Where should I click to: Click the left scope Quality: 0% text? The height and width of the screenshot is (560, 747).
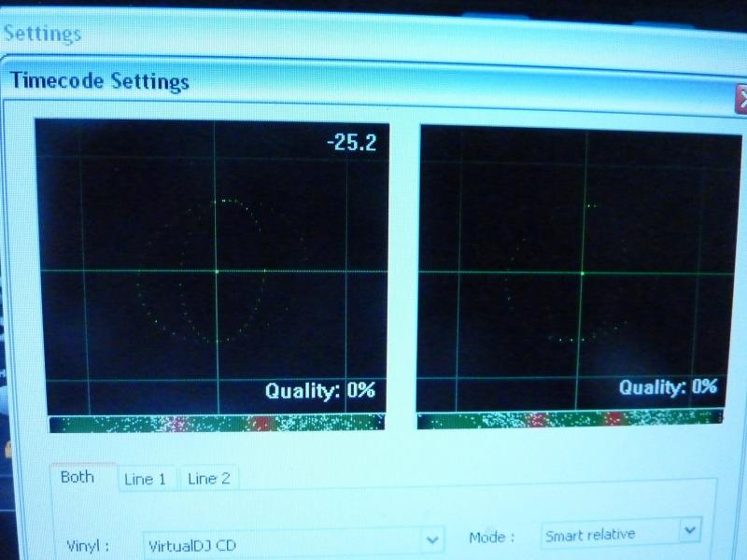click(320, 390)
